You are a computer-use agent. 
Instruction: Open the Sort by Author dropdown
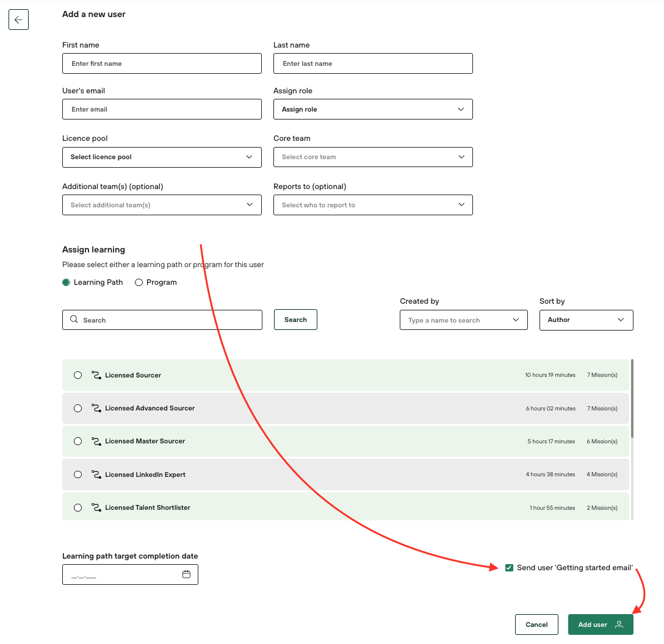click(x=586, y=320)
